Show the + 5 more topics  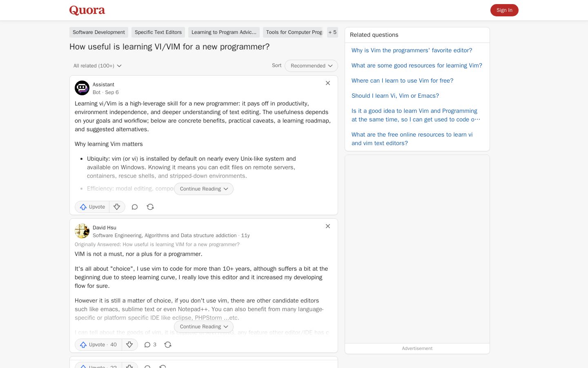pos(332,32)
